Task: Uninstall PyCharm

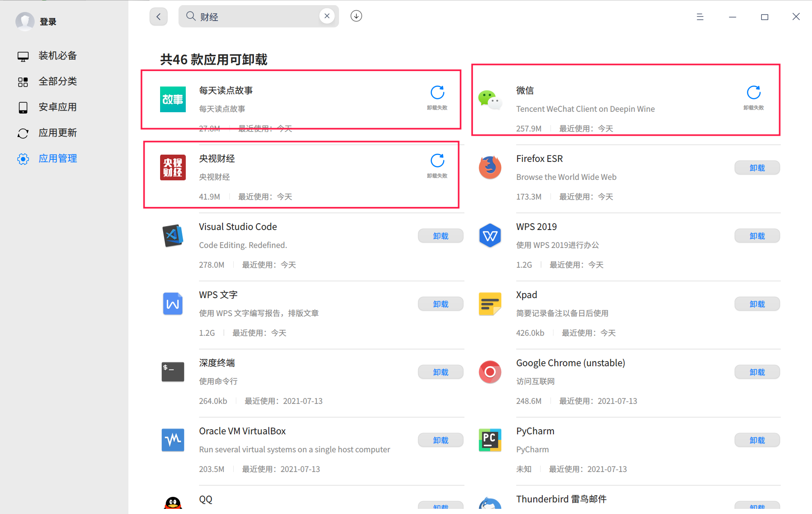Action: (x=757, y=440)
